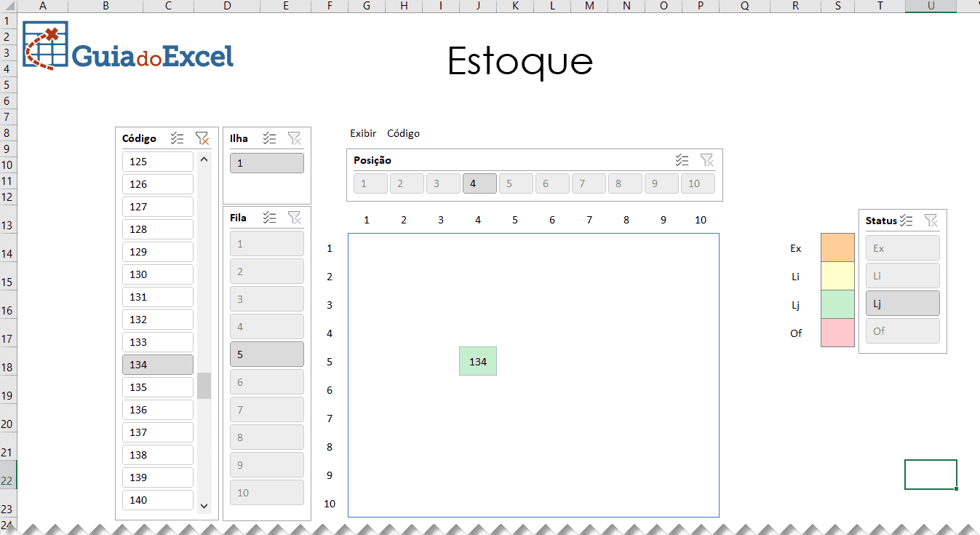Image resolution: width=980 pixels, height=535 pixels.
Task: Clear filter icon in Posição slicer
Action: pyautogui.click(x=706, y=160)
